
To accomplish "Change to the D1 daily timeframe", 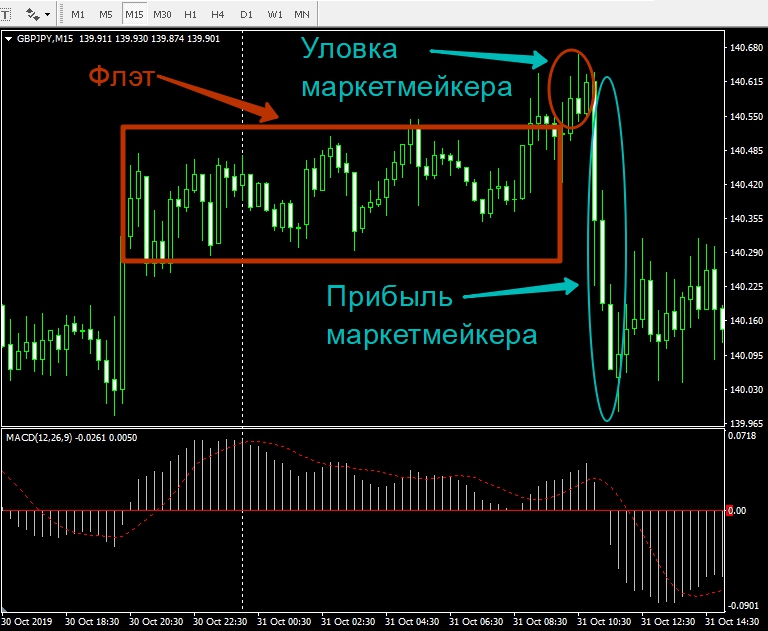I will click(x=246, y=14).
